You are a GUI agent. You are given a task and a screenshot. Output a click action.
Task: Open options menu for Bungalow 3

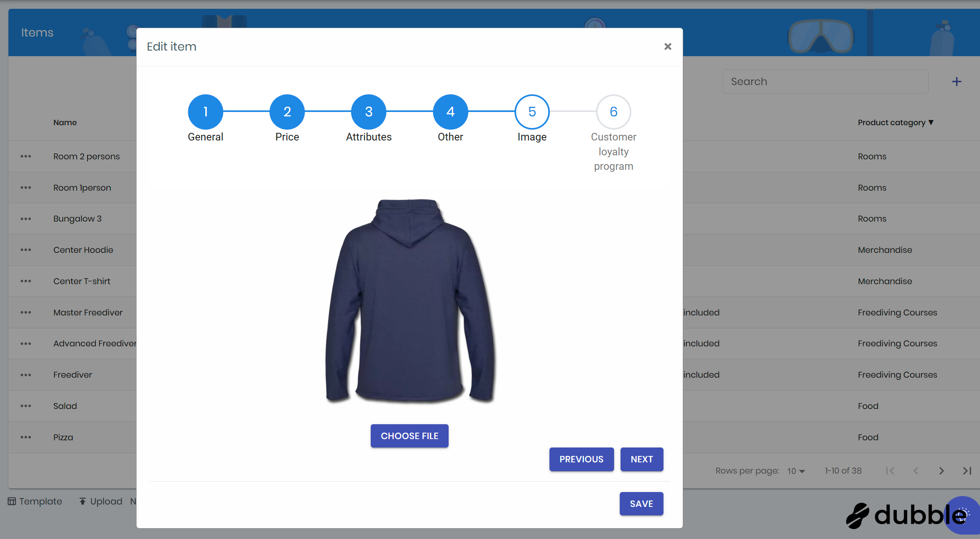26,219
